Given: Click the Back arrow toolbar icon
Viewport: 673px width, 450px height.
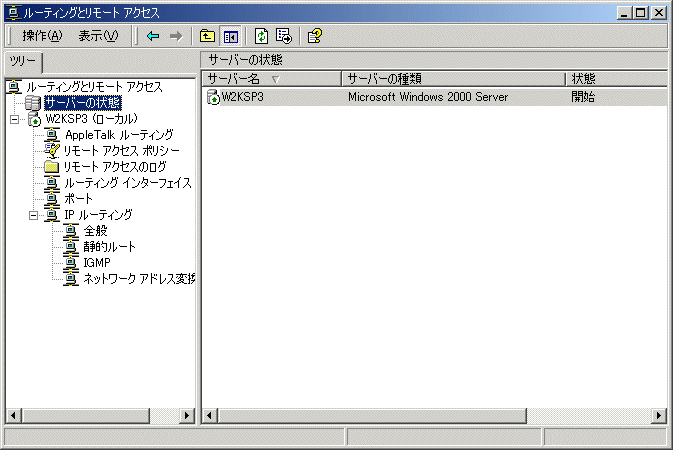Looking at the screenshot, I should [x=153, y=36].
